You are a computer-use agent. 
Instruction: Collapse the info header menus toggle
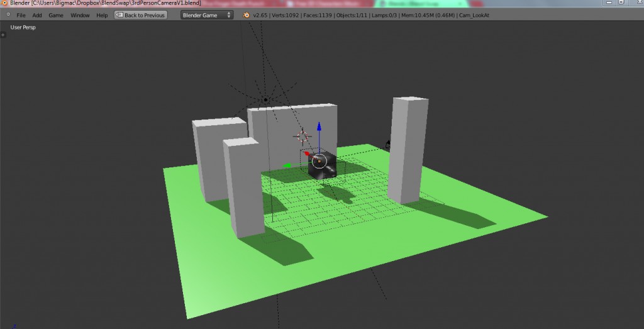tap(8, 15)
